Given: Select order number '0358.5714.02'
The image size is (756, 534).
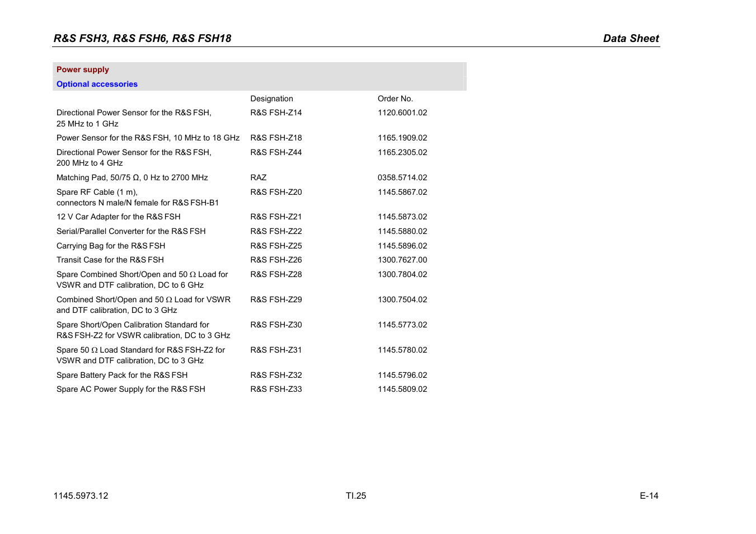Looking at the screenshot, I should coord(402,177).
